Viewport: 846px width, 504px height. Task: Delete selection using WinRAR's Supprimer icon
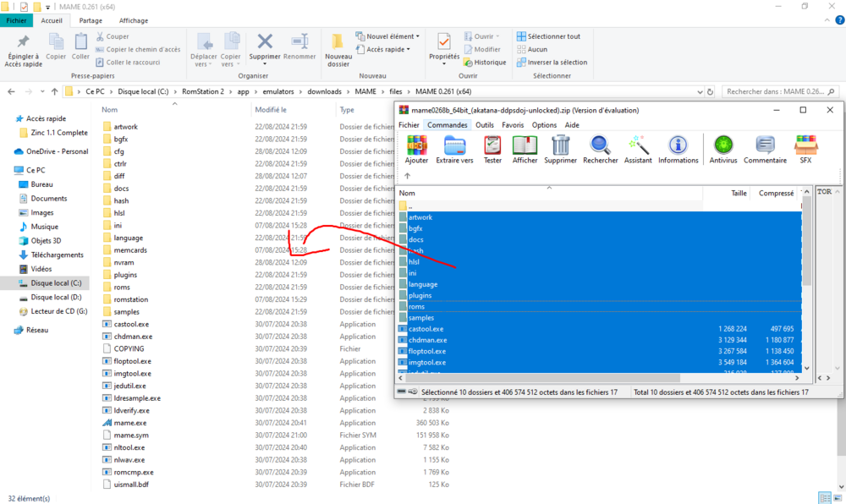pos(562,145)
